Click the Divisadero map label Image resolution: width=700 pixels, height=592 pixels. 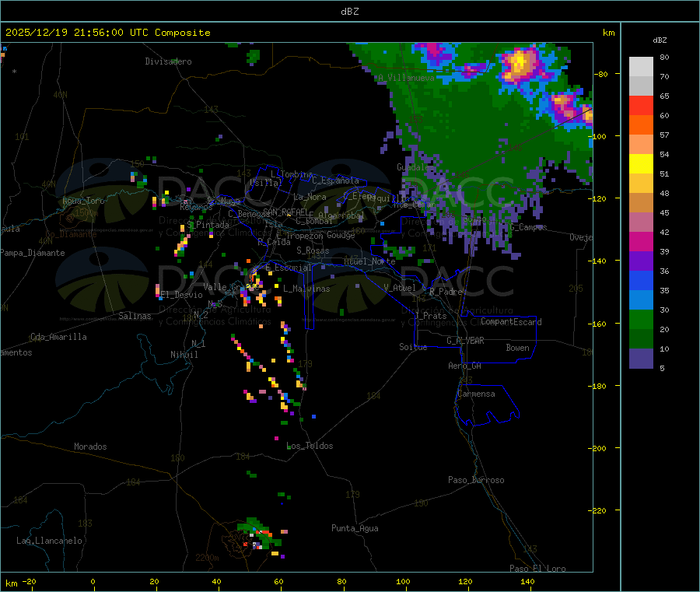[x=168, y=61]
